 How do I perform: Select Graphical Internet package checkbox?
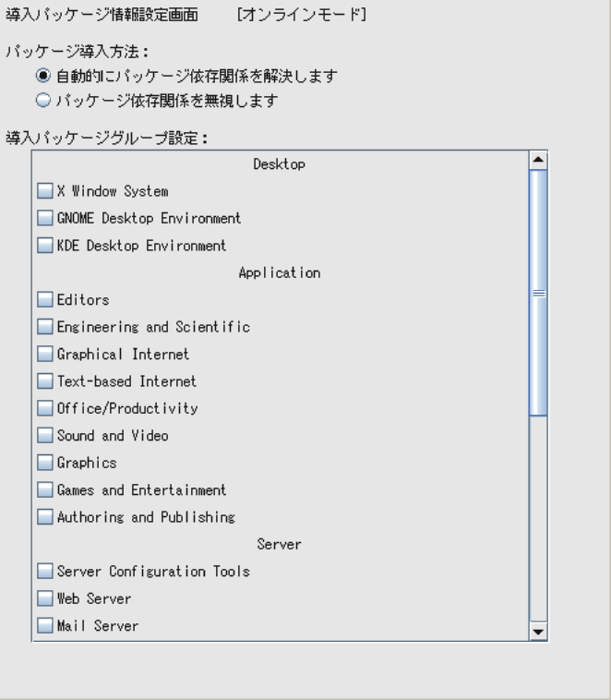click(x=45, y=354)
